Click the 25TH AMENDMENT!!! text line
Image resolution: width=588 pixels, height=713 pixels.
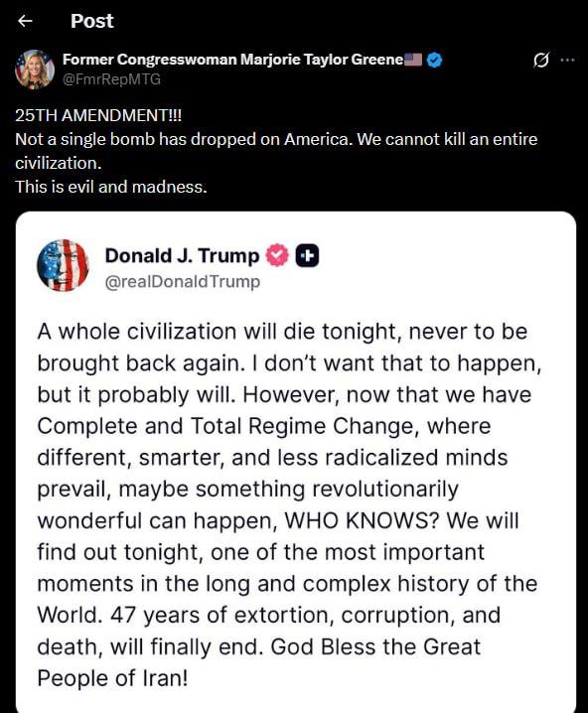98,115
